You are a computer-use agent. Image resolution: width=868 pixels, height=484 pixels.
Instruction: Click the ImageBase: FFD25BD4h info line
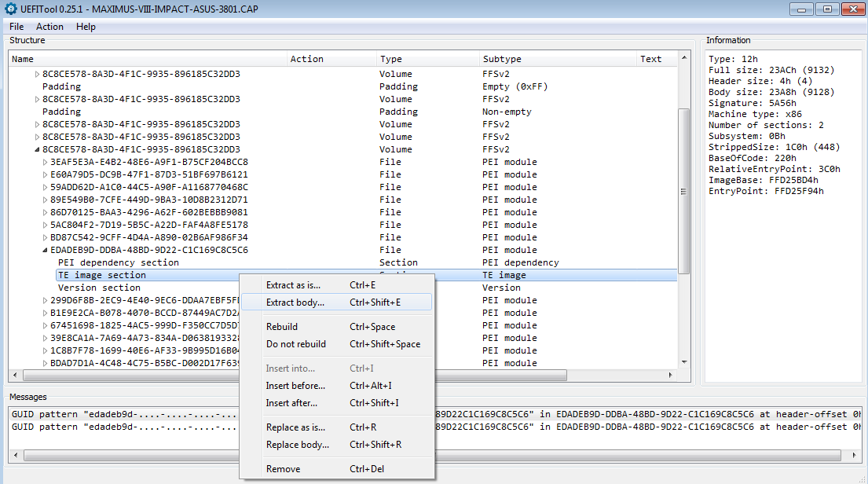(x=764, y=180)
